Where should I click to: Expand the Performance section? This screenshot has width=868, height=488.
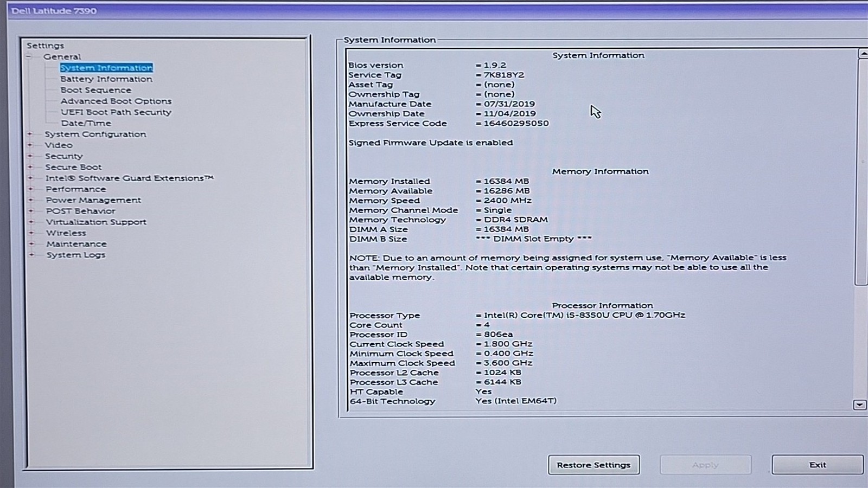(31, 189)
